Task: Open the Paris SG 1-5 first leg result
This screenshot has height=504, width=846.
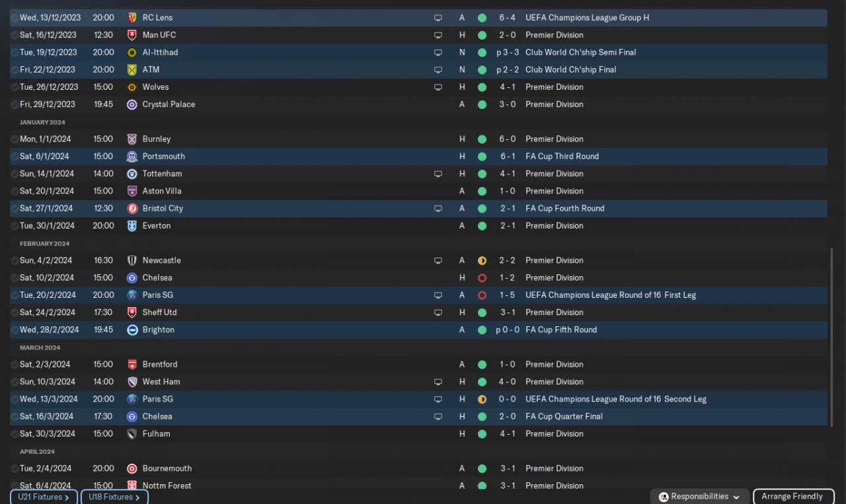Action: pyautogui.click(x=507, y=295)
